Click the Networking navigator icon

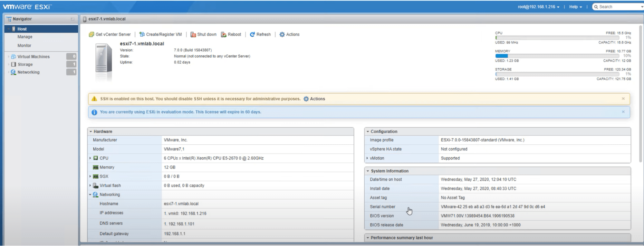click(13, 72)
